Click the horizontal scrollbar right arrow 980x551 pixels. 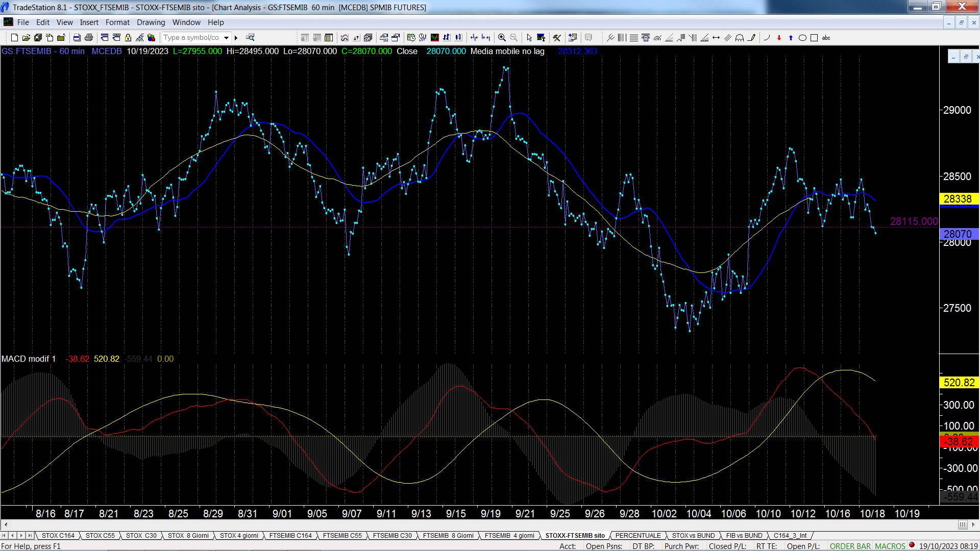point(974,524)
